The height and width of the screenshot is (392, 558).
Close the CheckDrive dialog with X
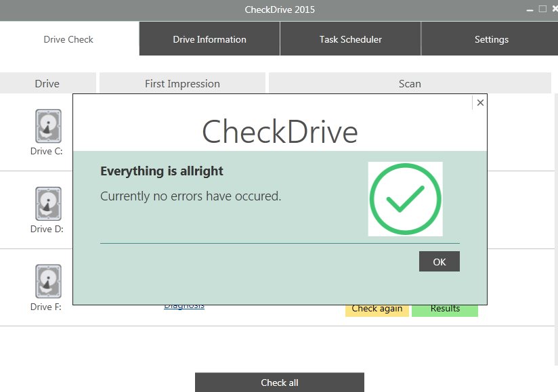point(480,103)
